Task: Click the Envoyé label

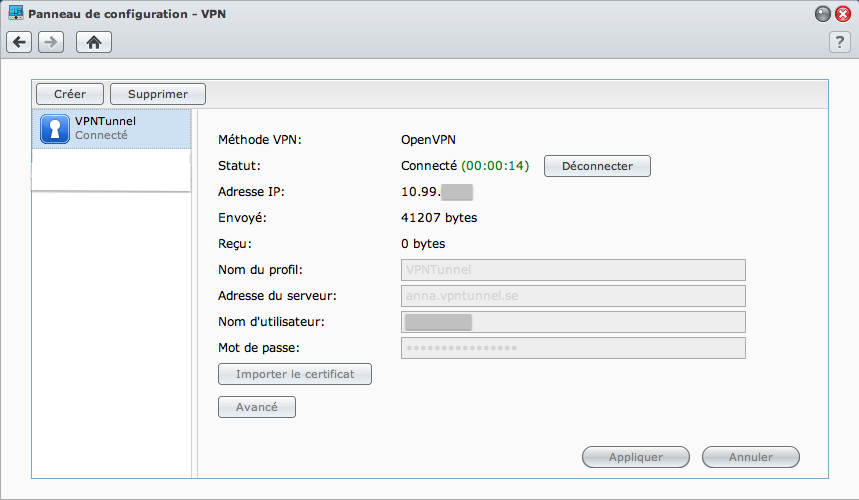Action: pyautogui.click(x=242, y=218)
